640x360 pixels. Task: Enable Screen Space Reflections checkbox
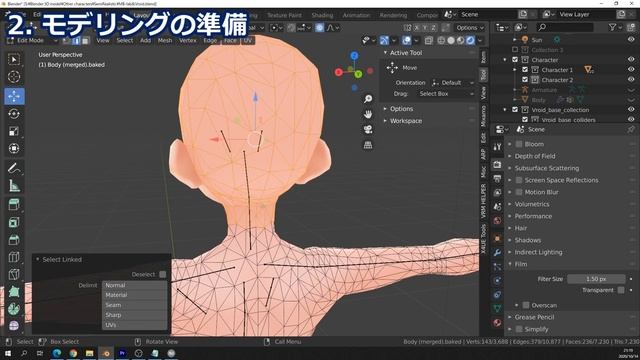click(x=519, y=180)
